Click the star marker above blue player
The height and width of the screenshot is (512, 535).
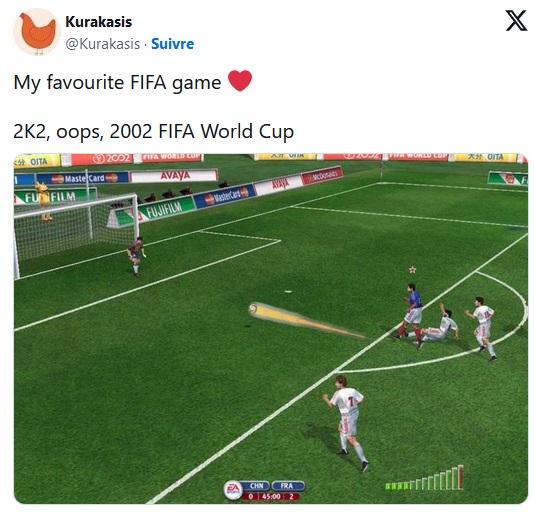coord(413,270)
